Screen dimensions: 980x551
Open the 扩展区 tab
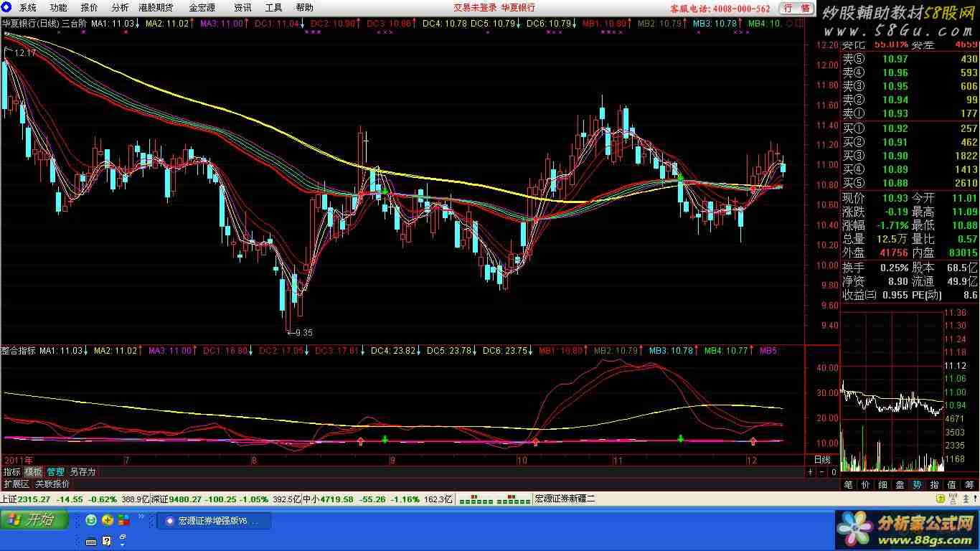17,484
